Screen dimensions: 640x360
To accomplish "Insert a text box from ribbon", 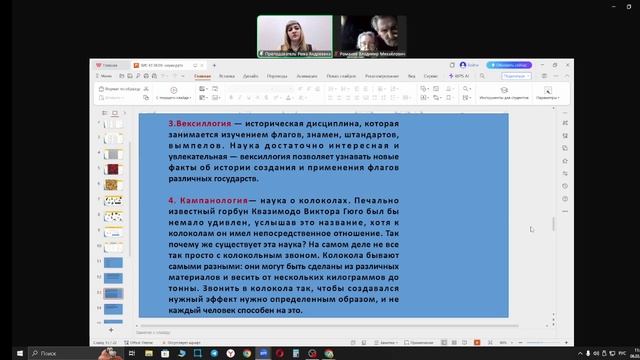I will (424, 98).
